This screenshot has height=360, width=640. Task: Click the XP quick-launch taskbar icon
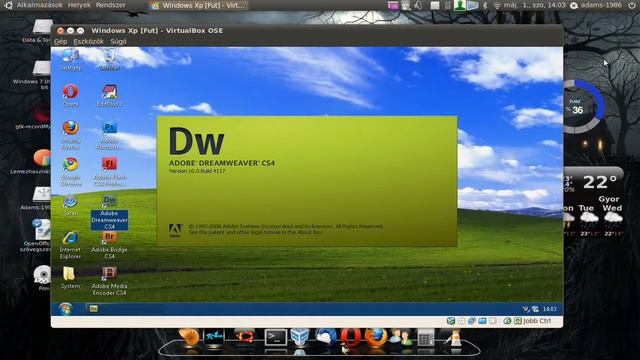94,309
